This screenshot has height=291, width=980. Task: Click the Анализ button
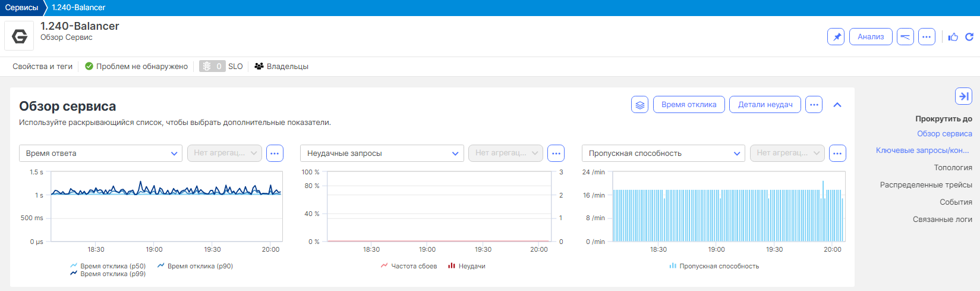pos(871,37)
